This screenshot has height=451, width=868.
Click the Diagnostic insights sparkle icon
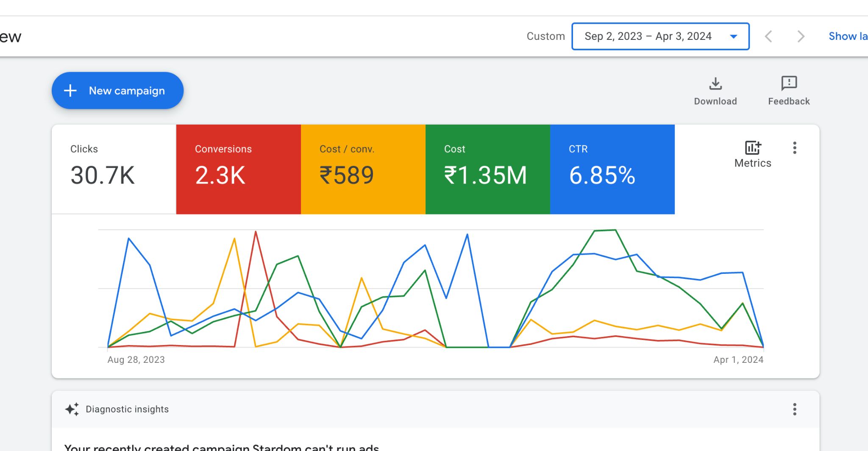72,409
